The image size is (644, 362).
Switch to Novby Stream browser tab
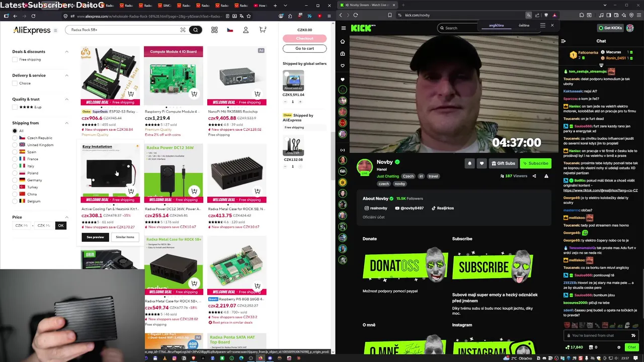tap(368, 5)
